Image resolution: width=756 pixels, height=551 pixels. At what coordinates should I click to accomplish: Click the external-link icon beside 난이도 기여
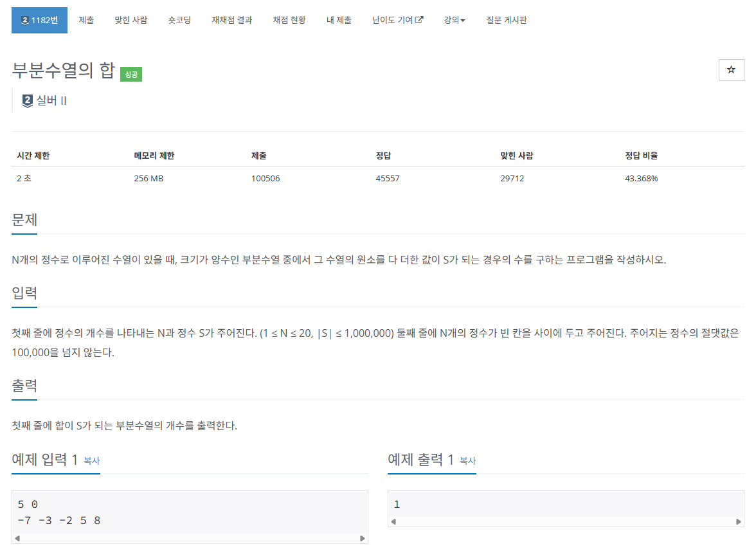(x=419, y=19)
